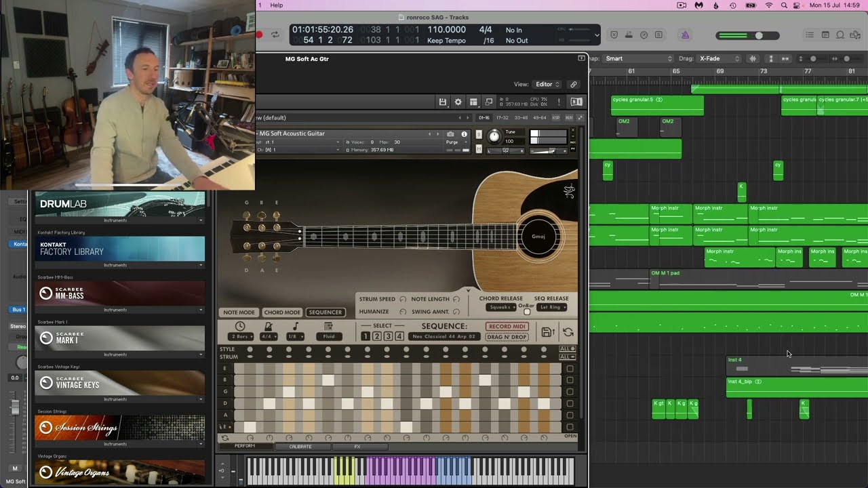Click vertical auto zoom icon
This screenshot has height=488, width=868.
[770, 59]
